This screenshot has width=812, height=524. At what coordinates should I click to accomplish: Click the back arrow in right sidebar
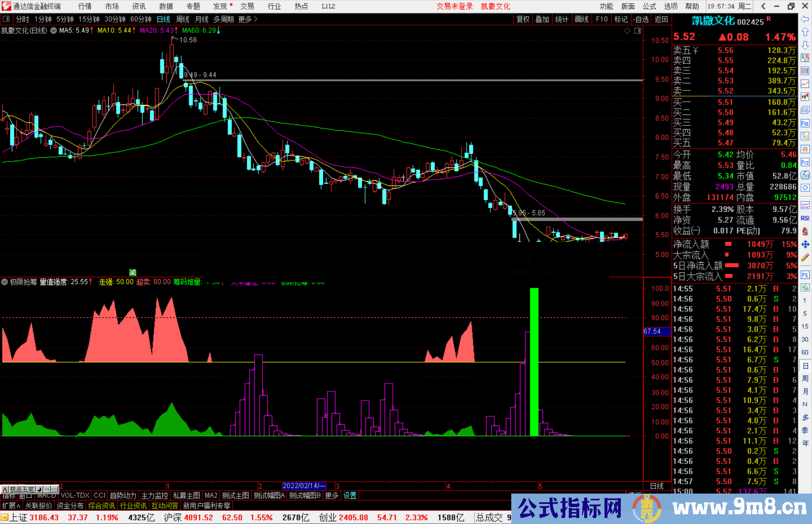[x=805, y=19]
